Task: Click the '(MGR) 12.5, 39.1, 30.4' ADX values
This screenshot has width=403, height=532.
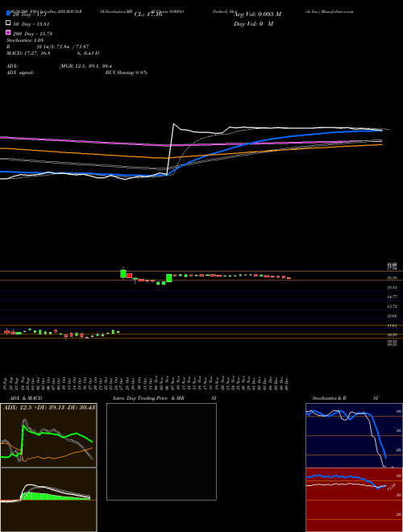Action: point(85,66)
